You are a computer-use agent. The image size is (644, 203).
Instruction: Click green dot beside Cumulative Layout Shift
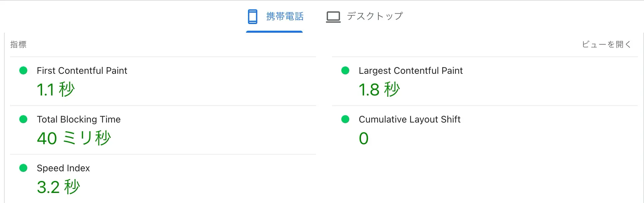345,119
